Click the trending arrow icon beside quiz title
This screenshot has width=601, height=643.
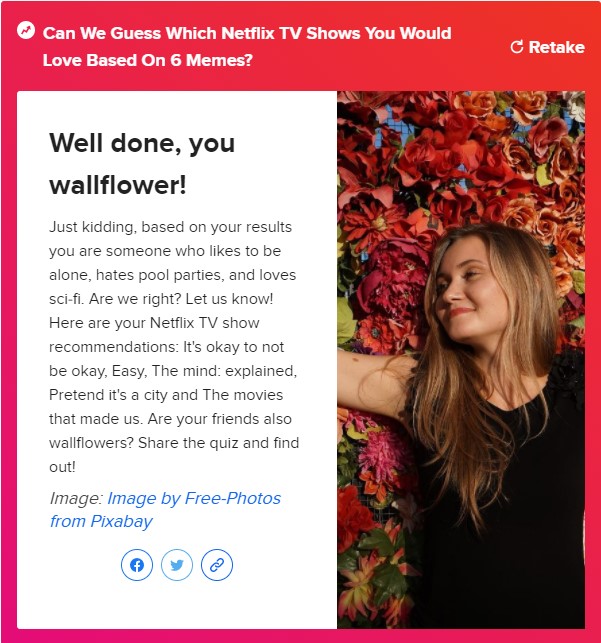coord(26,30)
